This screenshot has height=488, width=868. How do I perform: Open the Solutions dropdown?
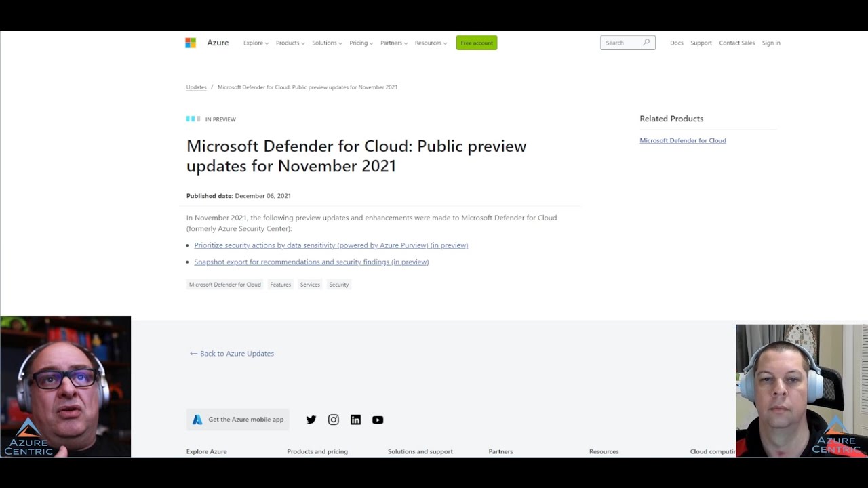tap(327, 43)
